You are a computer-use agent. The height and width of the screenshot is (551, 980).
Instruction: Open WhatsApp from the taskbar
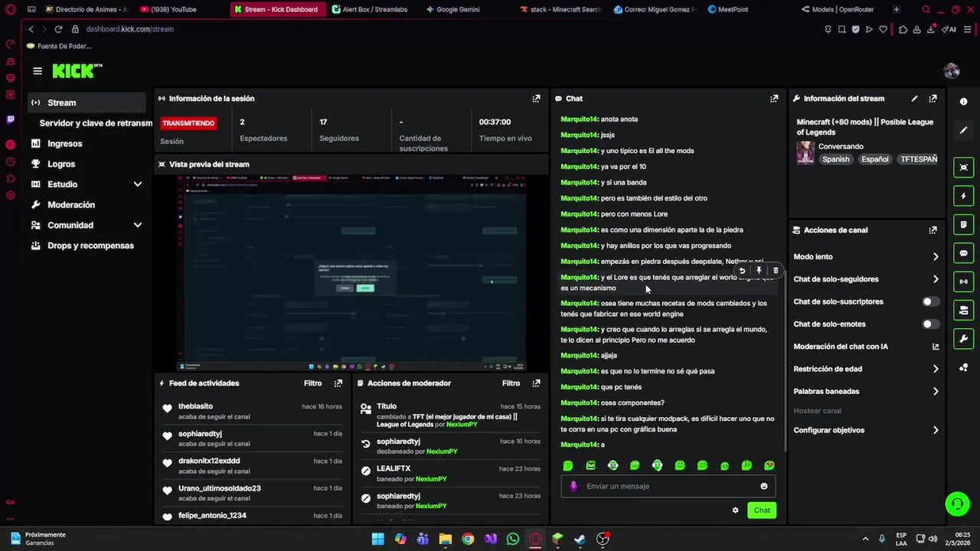tap(513, 540)
